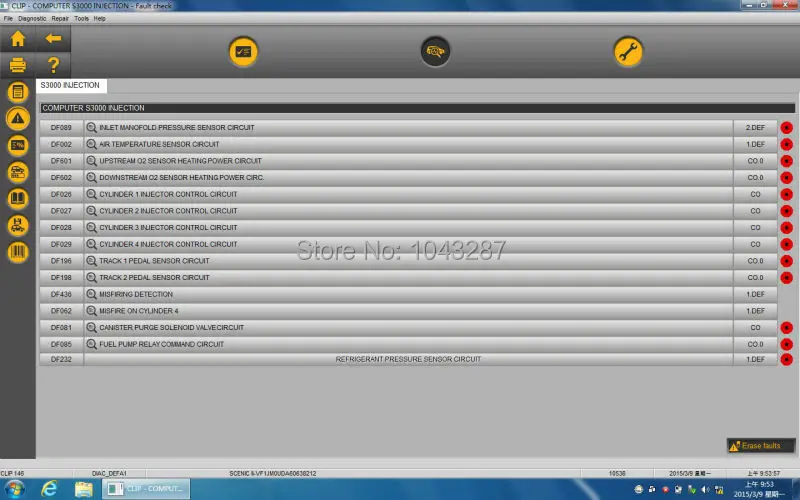Click the car lift sidebar icon
This screenshot has width=800, height=500.
pos(18,225)
